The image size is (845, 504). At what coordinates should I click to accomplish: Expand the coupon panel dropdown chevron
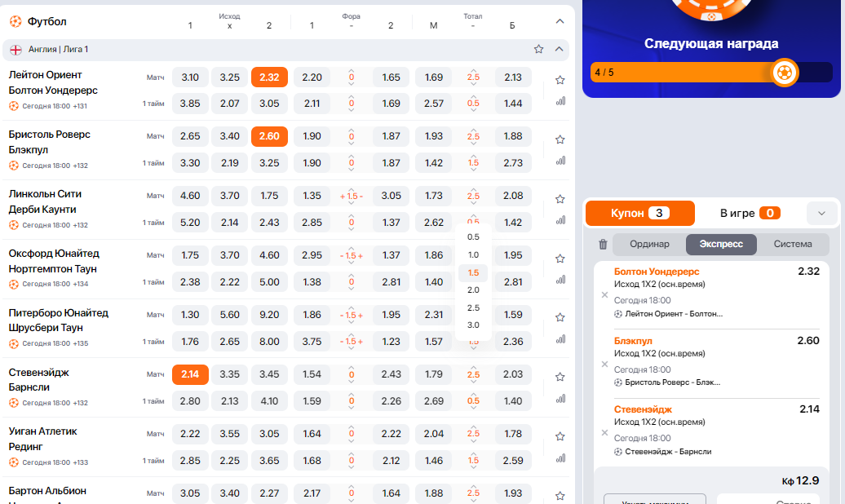tap(821, 214)
